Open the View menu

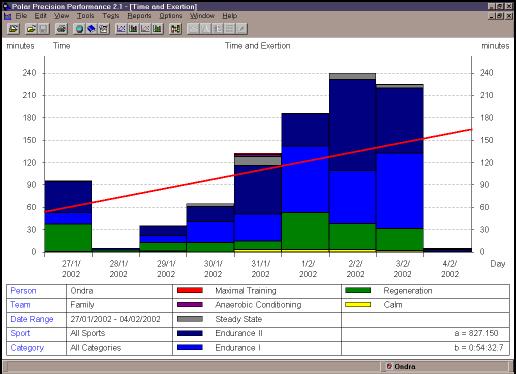(61, 16)
